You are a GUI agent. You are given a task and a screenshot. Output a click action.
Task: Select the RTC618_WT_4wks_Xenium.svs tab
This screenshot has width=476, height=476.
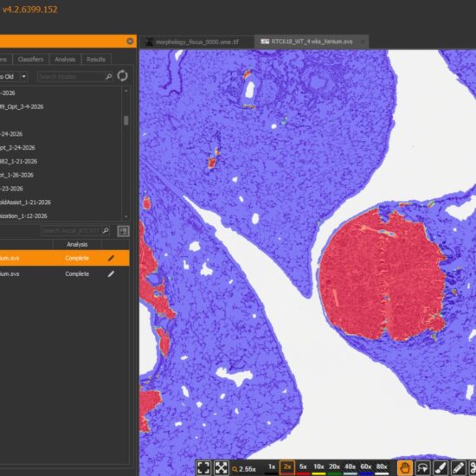pyautogui.click(x=312, y=42)
